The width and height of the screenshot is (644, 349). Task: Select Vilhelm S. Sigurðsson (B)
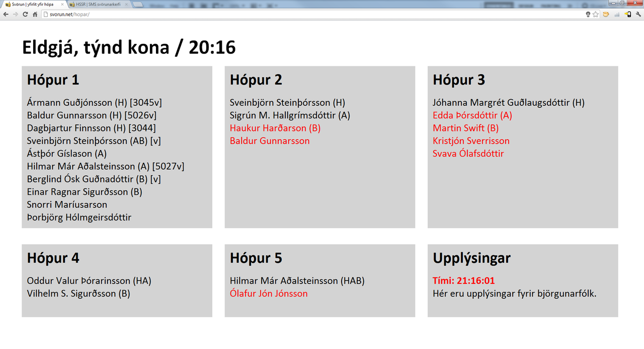78,294
